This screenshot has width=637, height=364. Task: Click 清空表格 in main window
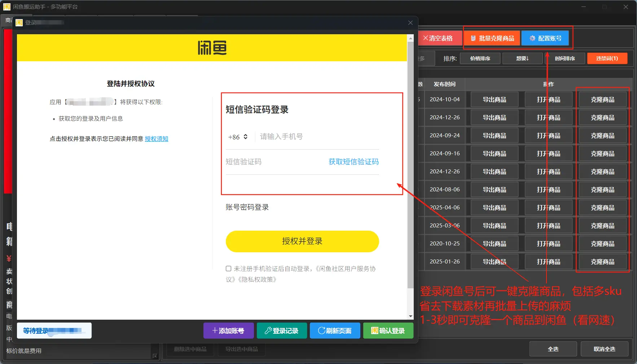(440, 38)
